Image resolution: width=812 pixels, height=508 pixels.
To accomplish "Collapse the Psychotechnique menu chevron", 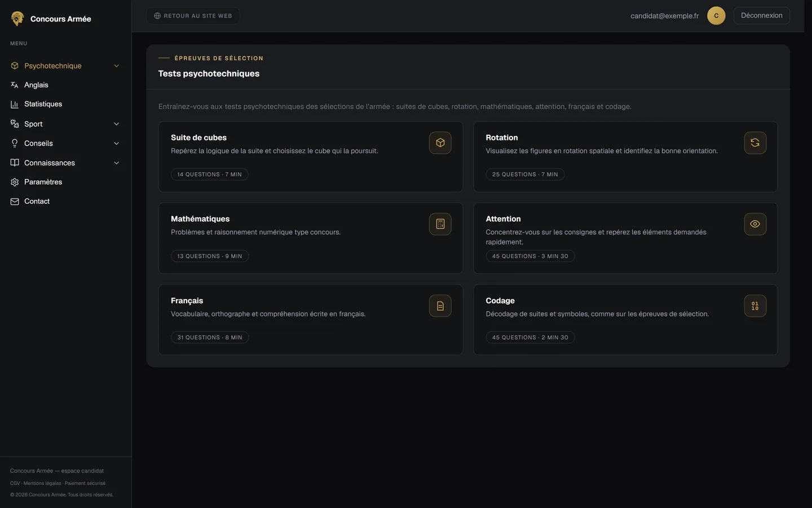I will (117, 66).
